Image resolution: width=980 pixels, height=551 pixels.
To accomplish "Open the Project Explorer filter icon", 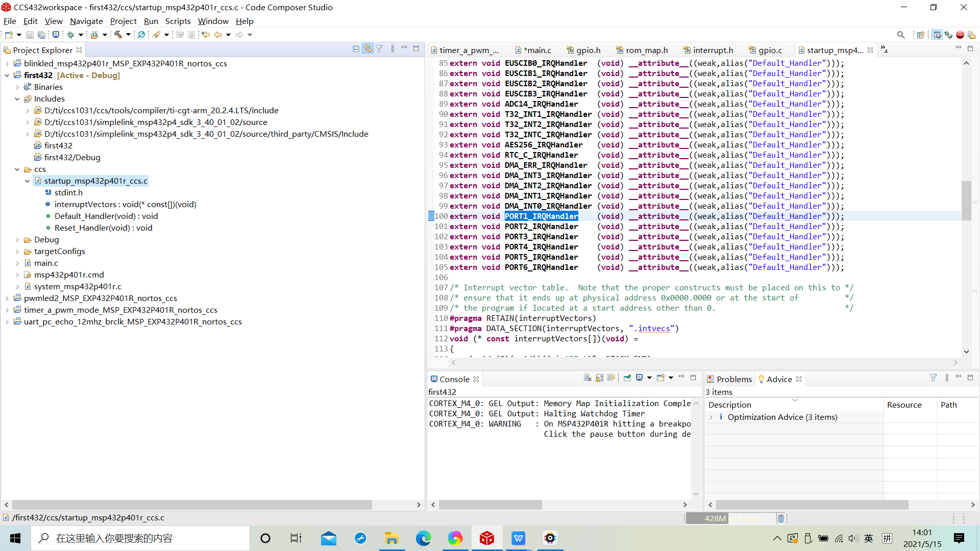I will click(379, 49).
